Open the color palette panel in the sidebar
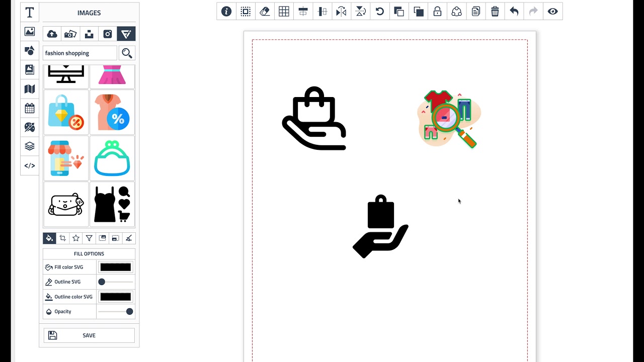 click(30, 127)
